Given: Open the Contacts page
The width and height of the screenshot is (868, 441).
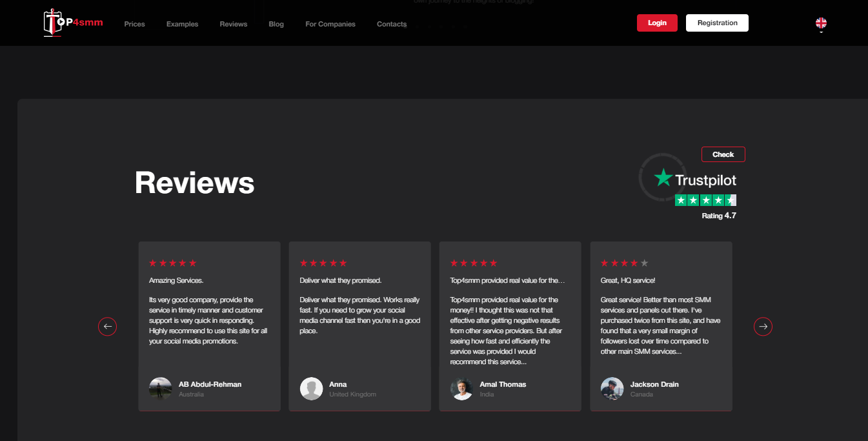Looking at the screenshot, I should point(392,24).
